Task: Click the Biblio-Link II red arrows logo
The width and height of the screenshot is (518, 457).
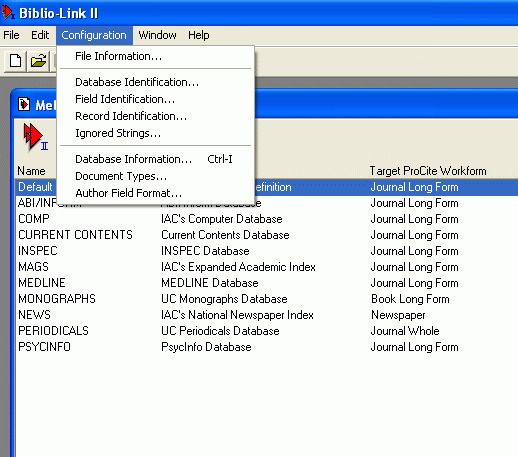Action: (x=35, y=137)
